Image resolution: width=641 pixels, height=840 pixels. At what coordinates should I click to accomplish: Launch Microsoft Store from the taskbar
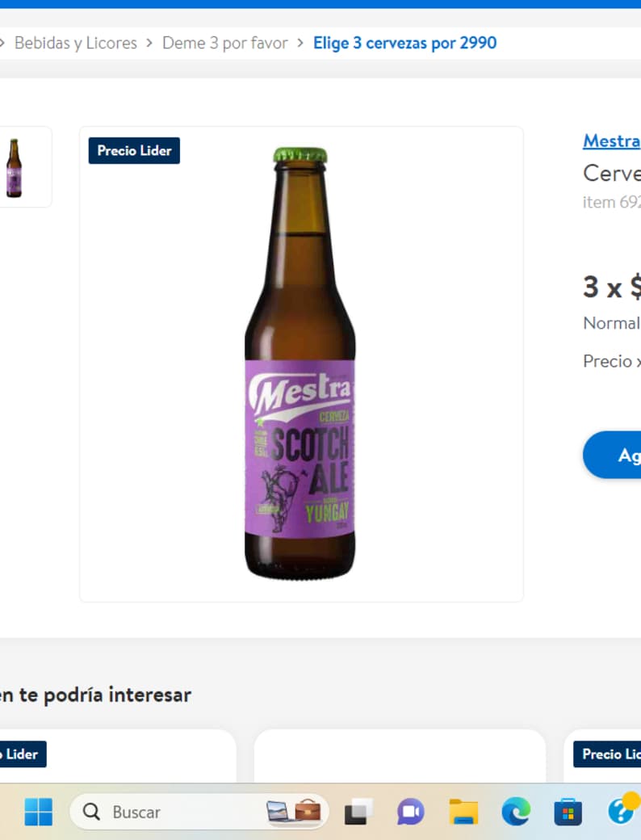pyautogui.click(x=568, y=812)
